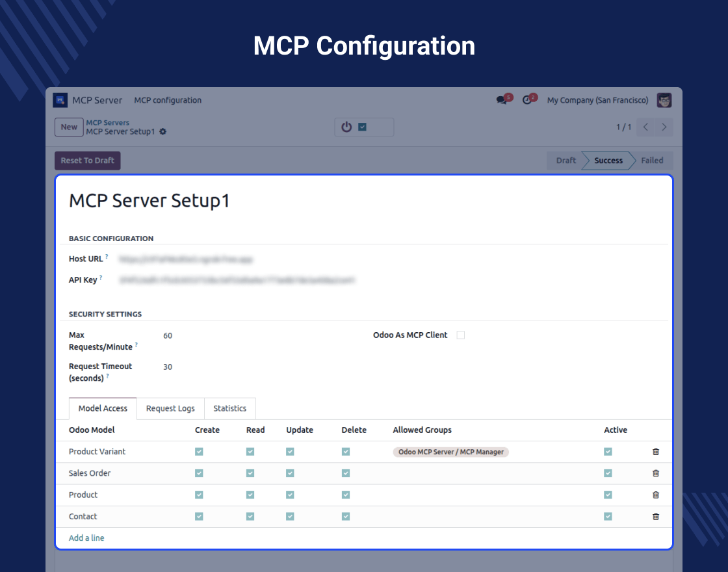Open company switcher My Company (San Francisco)
The height and width of the screenshot is (572, 728).
coord(597,100)
